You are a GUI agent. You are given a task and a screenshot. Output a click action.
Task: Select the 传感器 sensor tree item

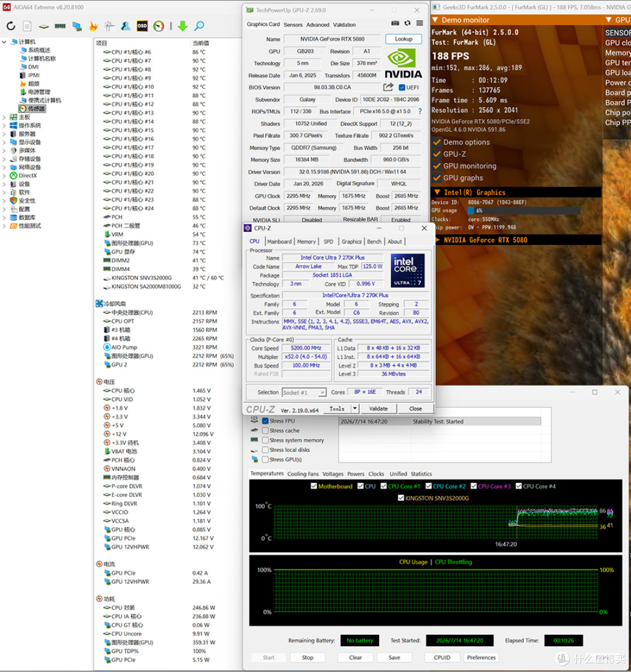point(32,109)
